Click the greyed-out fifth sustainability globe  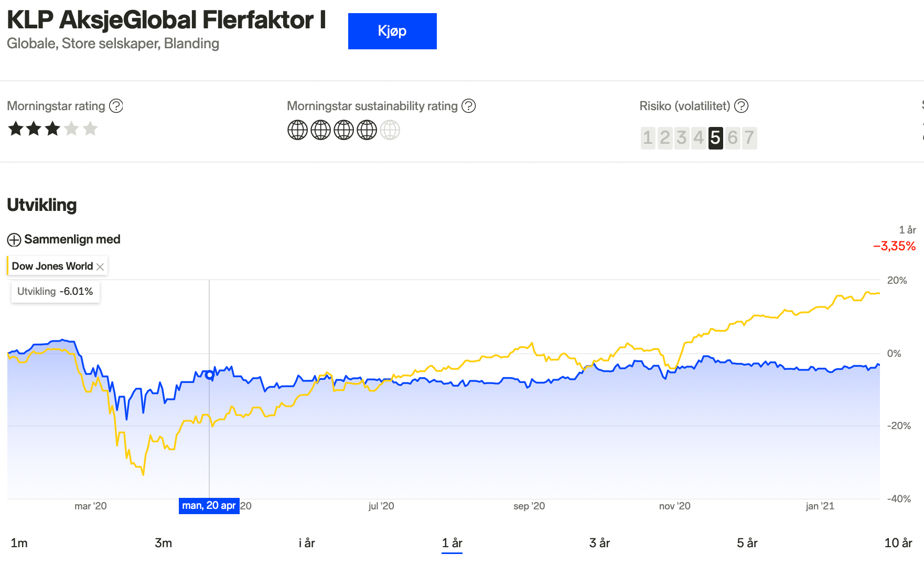pos(390,130)
